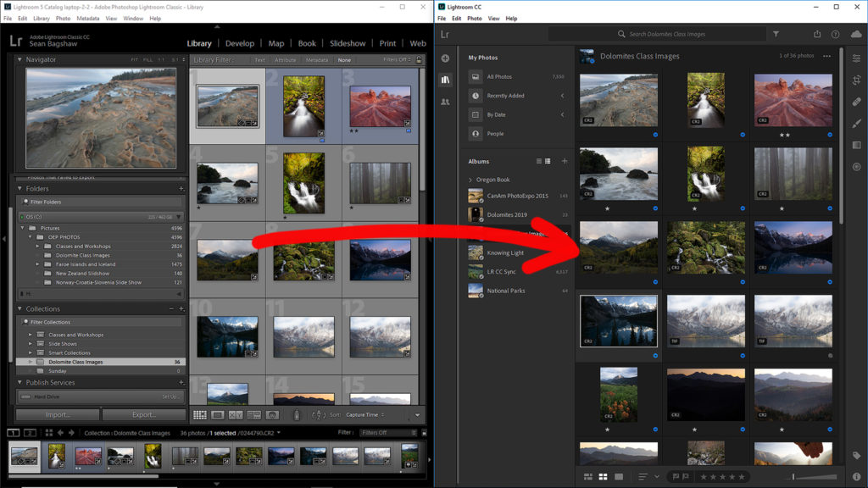Open My Photos library icon in Lightroom CC sidebar
The height and width of the screenshot is (488, 868).
point(445,80)
